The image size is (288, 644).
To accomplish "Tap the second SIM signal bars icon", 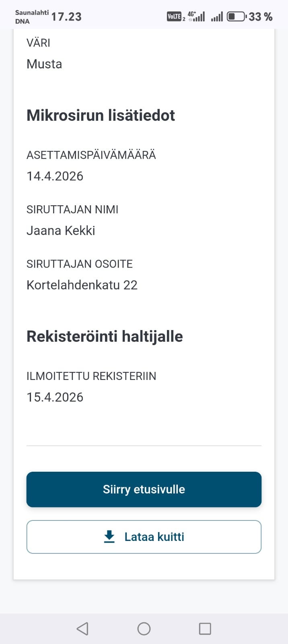I will click(x=217, y=17).
